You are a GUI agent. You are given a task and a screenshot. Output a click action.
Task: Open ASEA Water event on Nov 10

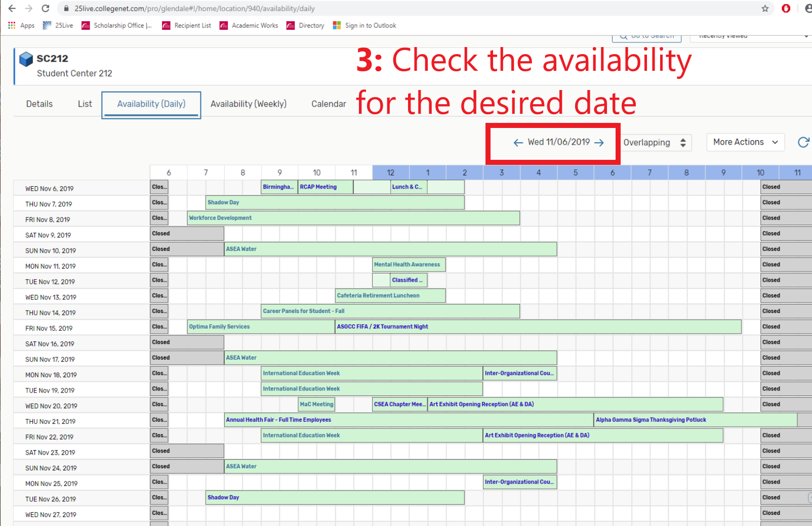[390, 249]
